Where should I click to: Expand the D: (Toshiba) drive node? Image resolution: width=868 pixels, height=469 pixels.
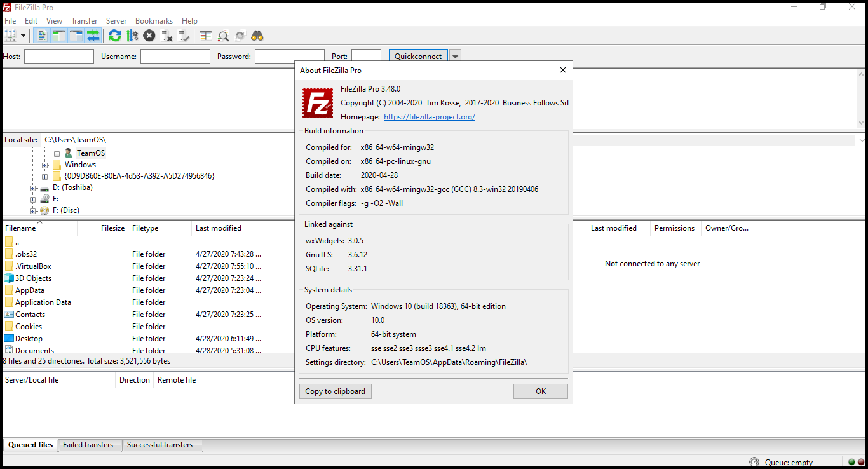tap(33, 187)
